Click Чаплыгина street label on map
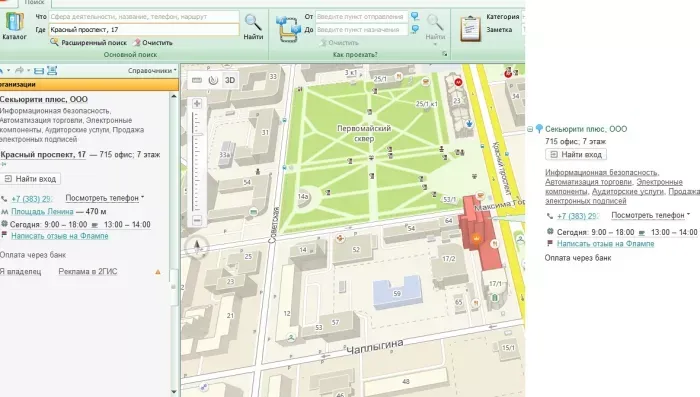This screenshot has height=397, width=700. click(x=375, y=346)
